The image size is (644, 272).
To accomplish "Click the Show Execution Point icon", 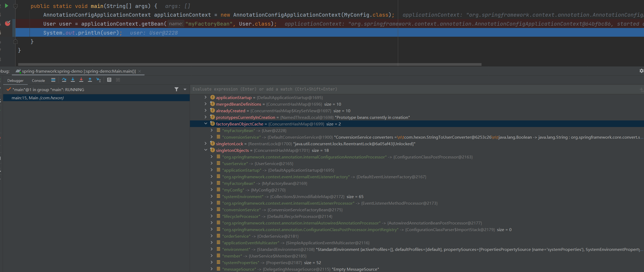I will tap(53, 80).
